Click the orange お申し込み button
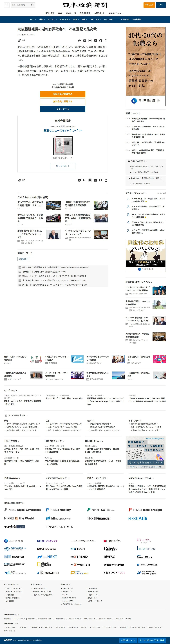The width and height of the screenshot is (170, 644). click(149, 5)
